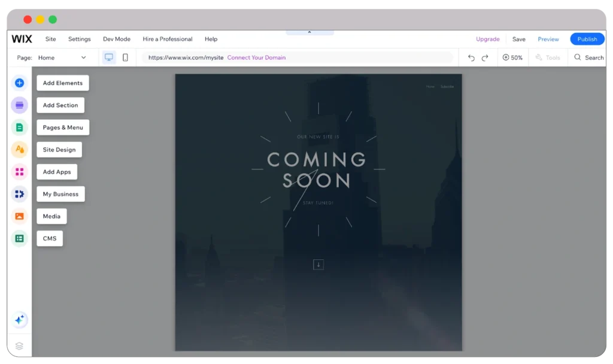Image resolution: width=613 pixels, height=364 pixels.
Task: Adjust the 50% zoom control
Action: point(512,57)
